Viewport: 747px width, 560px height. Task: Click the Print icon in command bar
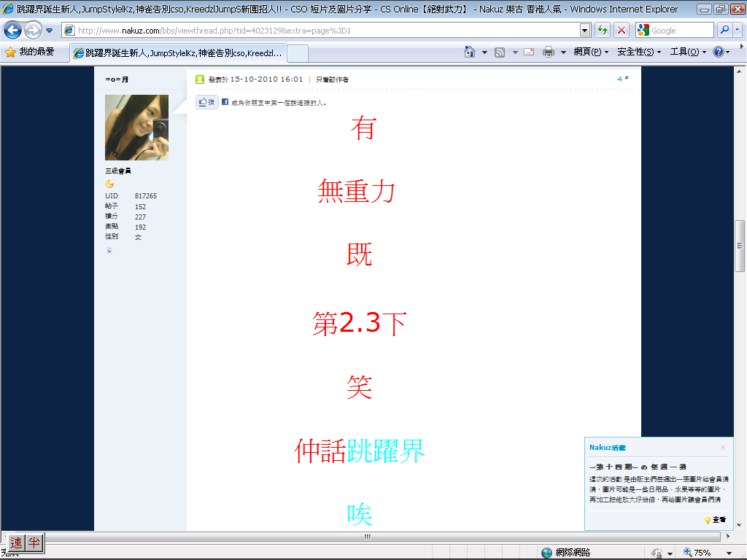tap(548, 52)
